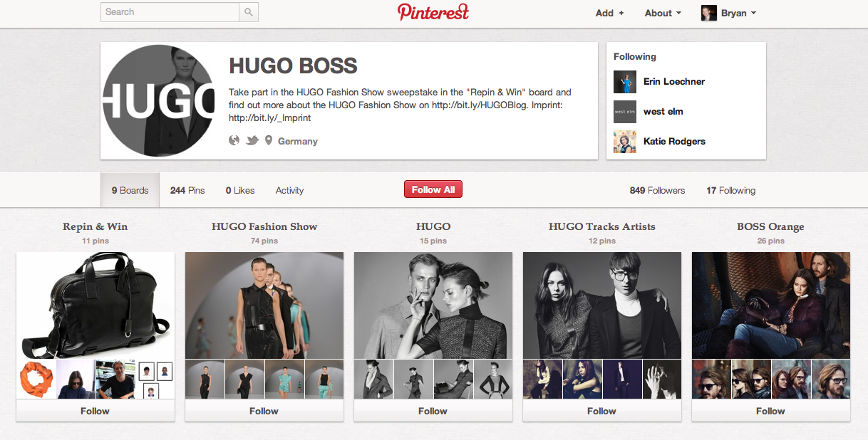Expand the Add menu
The image size is (868, 440).
(x=610, y=13)
